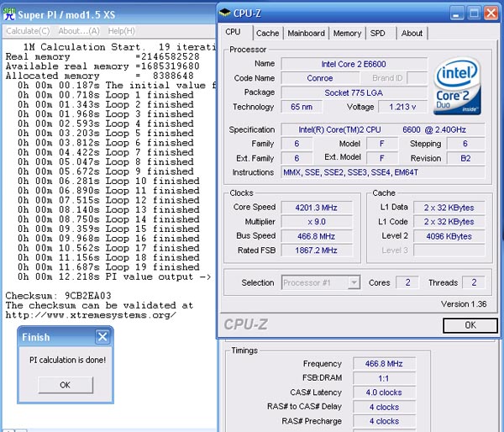Screen dimensions: 504x432
Task: Click the Multiplier value x 9.0
Action: [317, 222]
